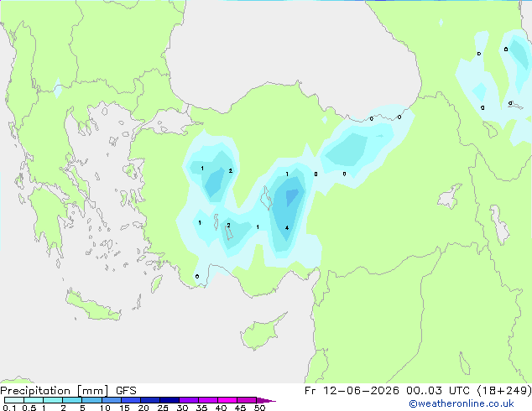Screen dimensions: 532x411
Task: Click the '35' legend scale label
Action: click(x=201, y=408)
